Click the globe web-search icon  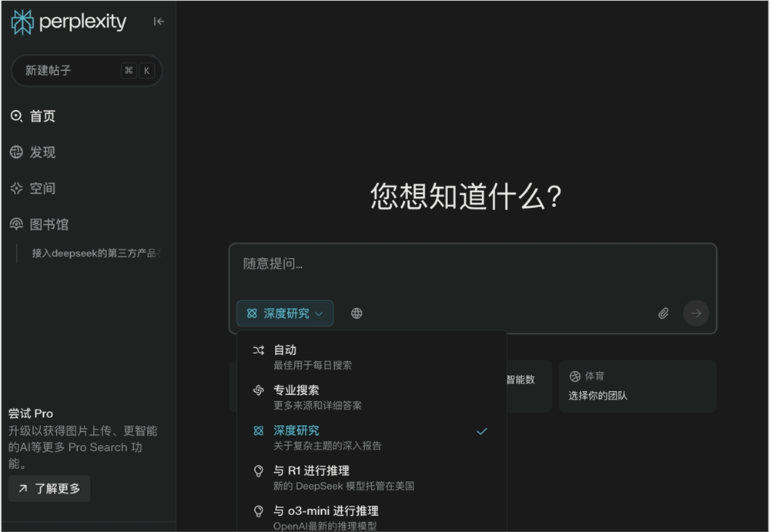pos(357,313)
